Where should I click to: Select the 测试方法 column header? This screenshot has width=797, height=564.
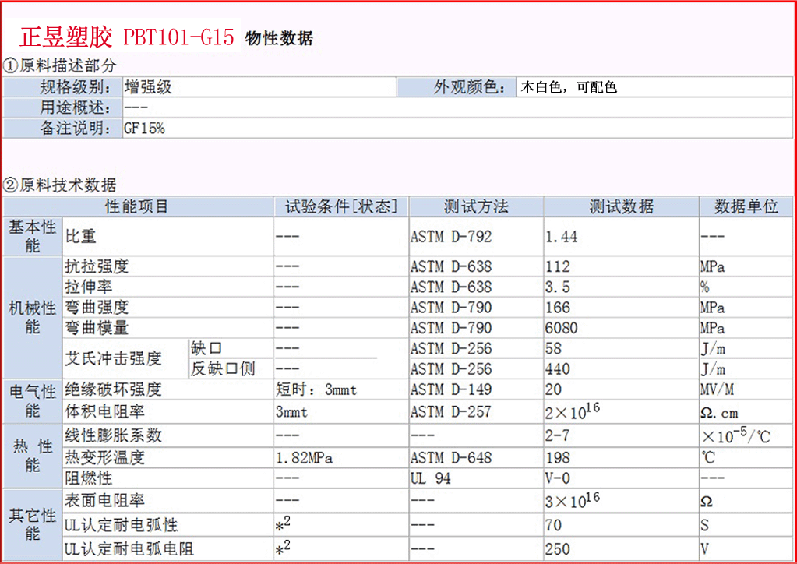pos(476,207)
